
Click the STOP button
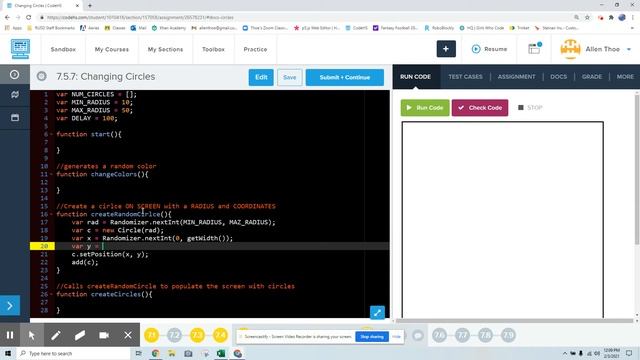coord(530,108)
